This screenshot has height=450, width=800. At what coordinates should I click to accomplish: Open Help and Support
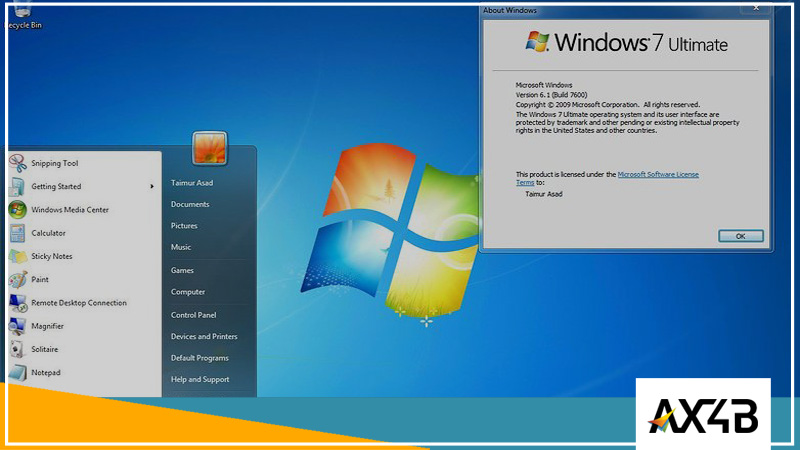(x=200, y=380)
